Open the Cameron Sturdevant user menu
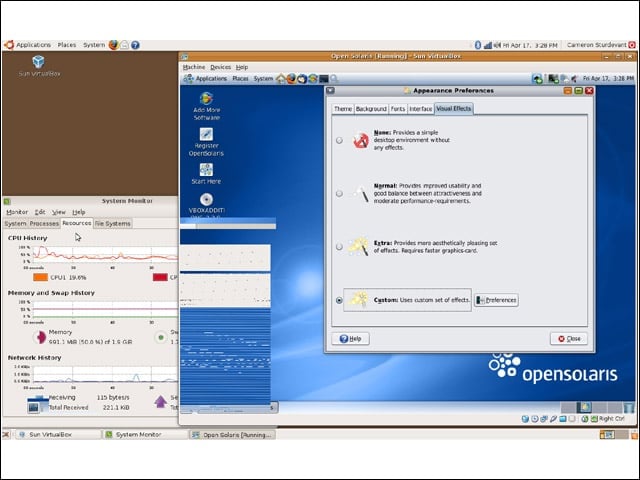 (596, 45)
